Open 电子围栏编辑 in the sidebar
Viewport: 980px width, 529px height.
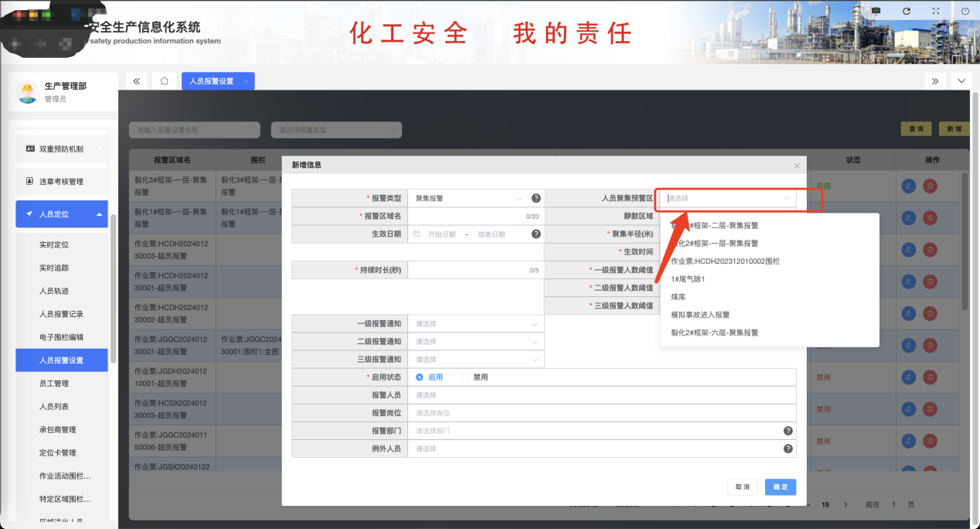click(61, 337)
